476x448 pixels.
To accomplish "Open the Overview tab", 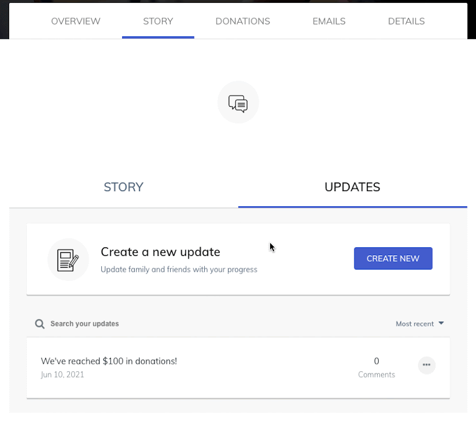I will [76, 21].
